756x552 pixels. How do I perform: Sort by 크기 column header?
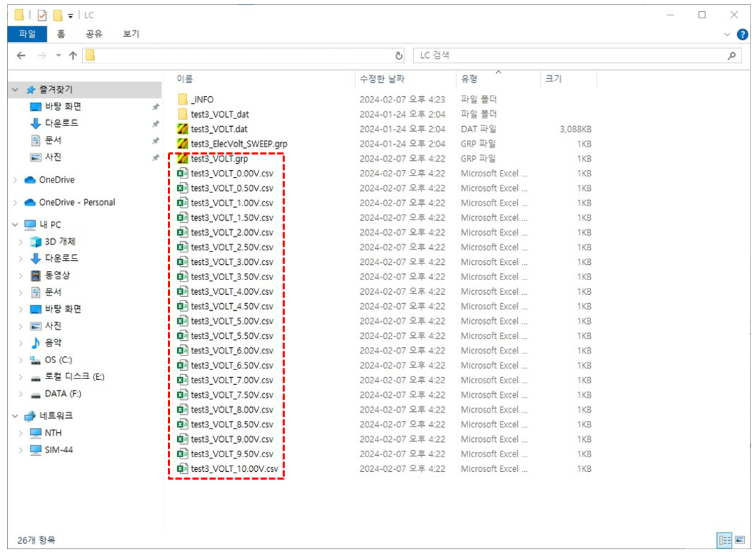553,79
